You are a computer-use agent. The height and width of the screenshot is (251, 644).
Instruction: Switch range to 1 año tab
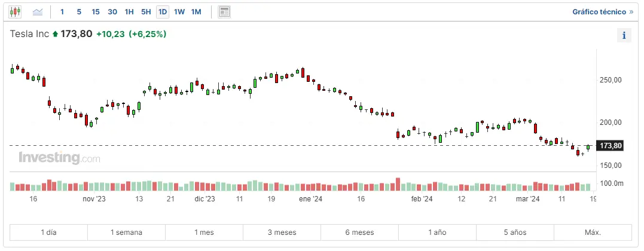tap(437, 232)
